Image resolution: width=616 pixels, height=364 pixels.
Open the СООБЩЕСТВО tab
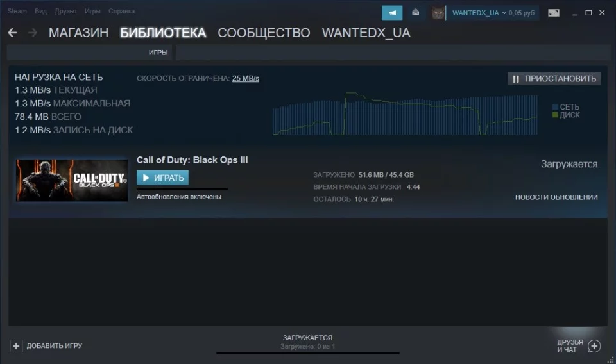point(264,33)
